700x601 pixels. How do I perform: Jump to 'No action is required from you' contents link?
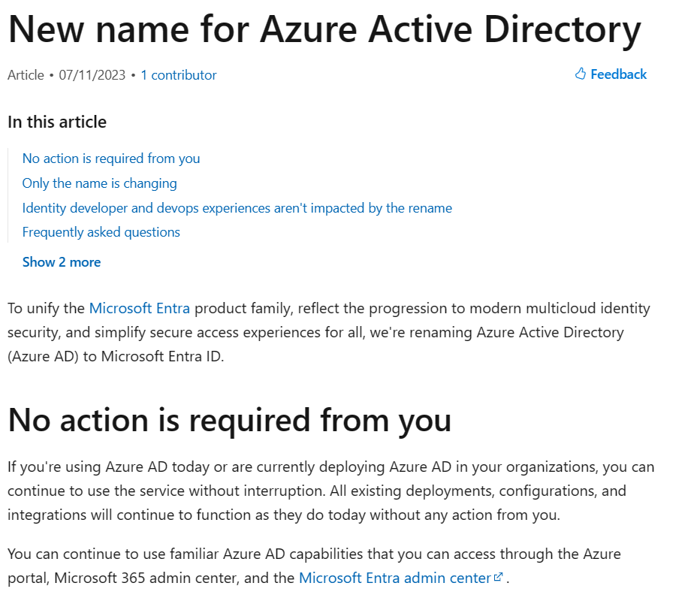(111, 159)
